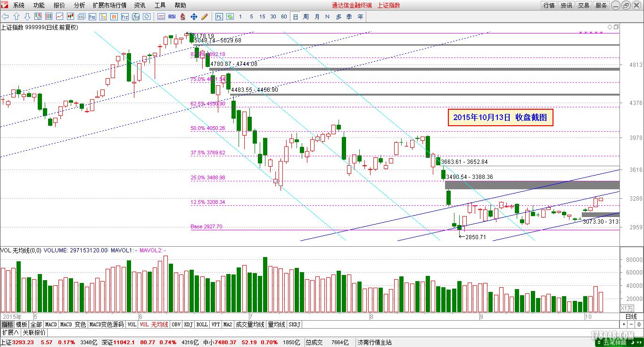Select the pencil drawing tool
This screenshot has width=644, height=347.
(x=205, y=16)
